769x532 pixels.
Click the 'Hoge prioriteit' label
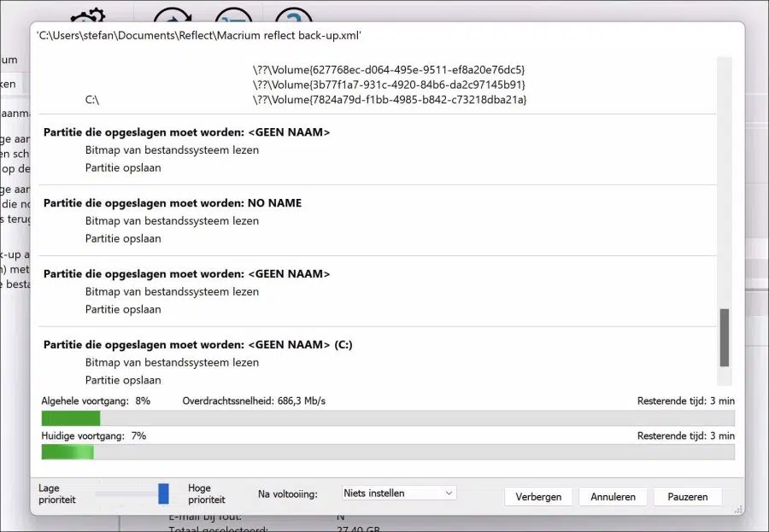[x=207, y=494]
